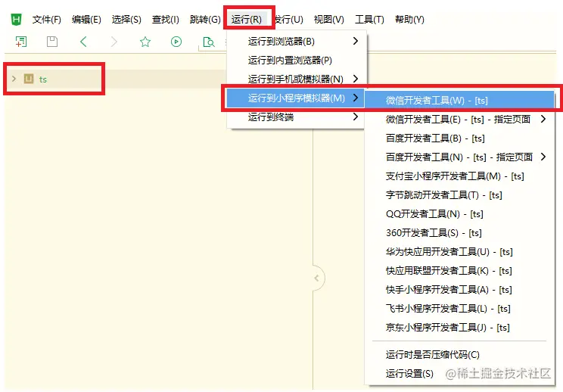Click the new file toolbar icon
This screenshot has height=392, width=563.
click(x=21, y=42)
